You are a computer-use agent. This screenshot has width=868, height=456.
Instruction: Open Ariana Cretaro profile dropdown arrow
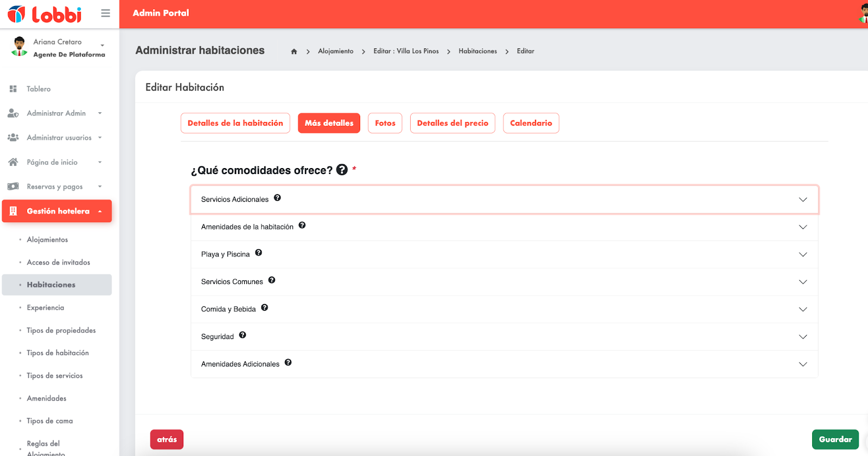tap(102, 45)
